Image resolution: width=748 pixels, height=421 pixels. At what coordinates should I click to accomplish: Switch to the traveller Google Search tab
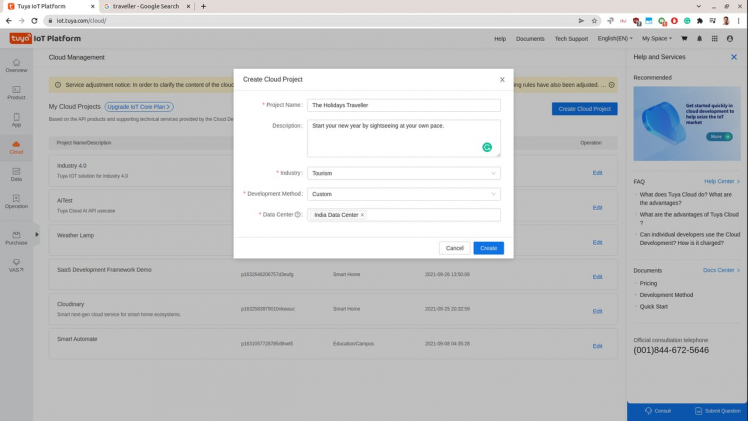[x=146, y=6]
